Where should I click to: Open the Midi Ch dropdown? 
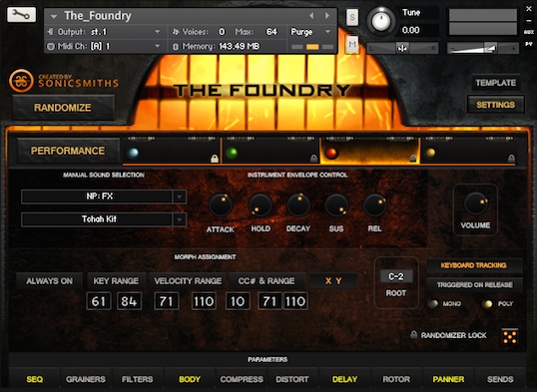[x=157, y=46]
